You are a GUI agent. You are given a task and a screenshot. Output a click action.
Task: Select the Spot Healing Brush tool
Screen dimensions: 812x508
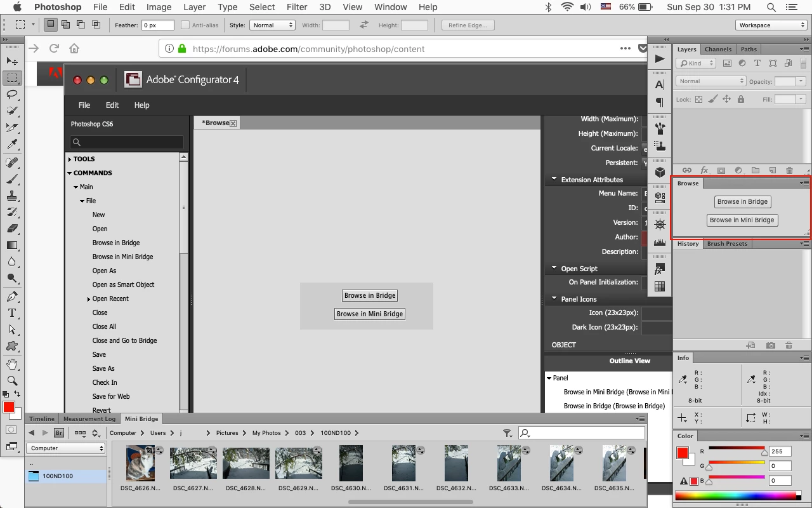[12, 163]
